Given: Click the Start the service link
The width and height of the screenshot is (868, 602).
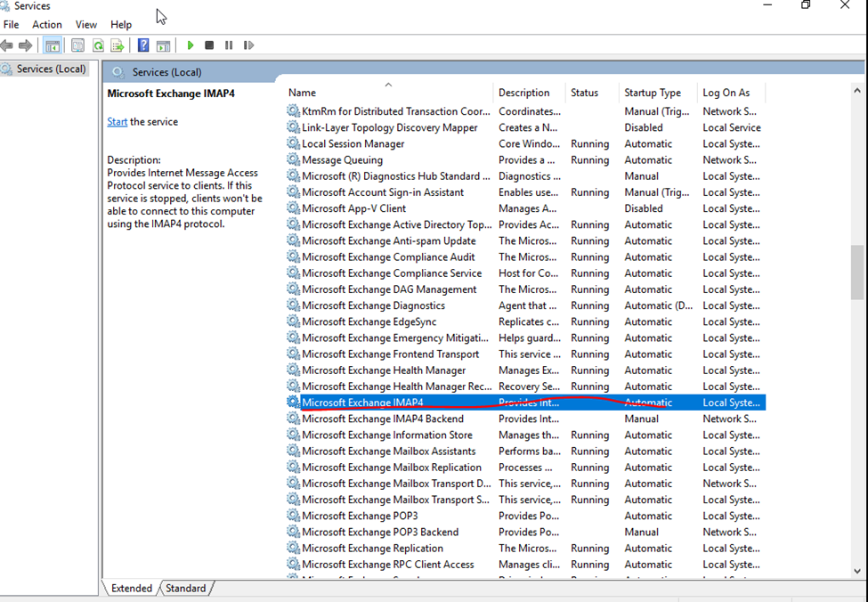Looking at the screenshot, I should pyautogui.click(x=117, y=122).
